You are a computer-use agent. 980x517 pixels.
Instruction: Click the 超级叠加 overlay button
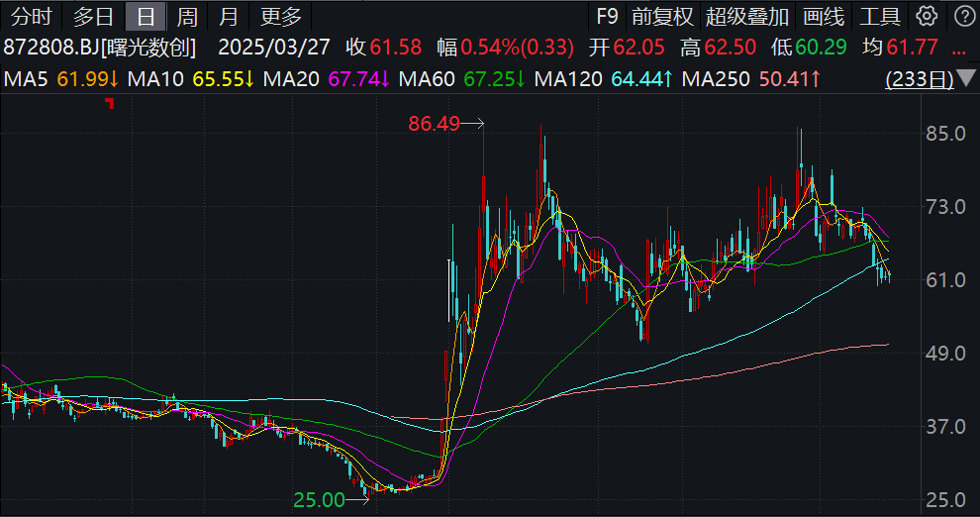tap(746, 16)
